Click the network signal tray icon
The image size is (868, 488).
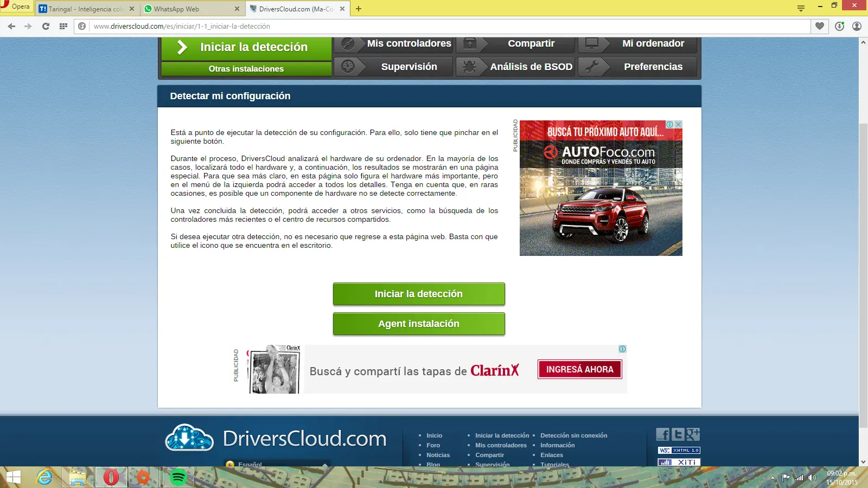pos(799,478)
